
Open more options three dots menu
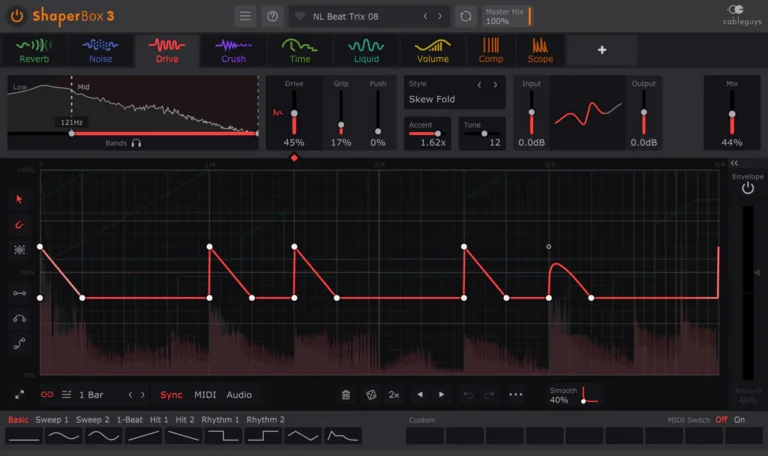(x=515, y=394)
